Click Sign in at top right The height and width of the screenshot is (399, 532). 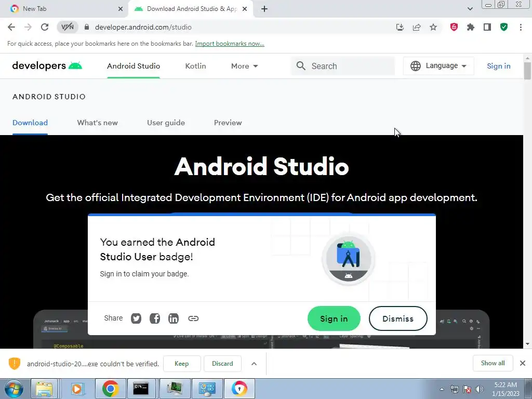pyautogui.click(x=498, y=66)
